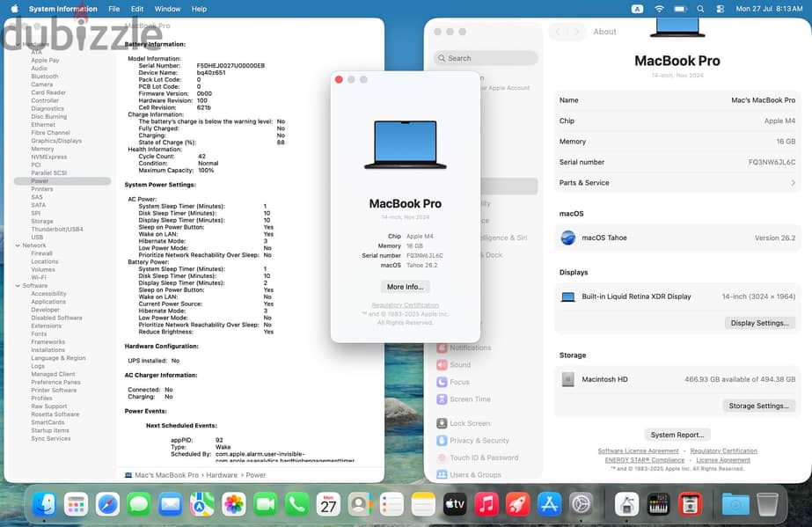
Task: Open Software License Agreement link
Action: [x=638, y=451]
